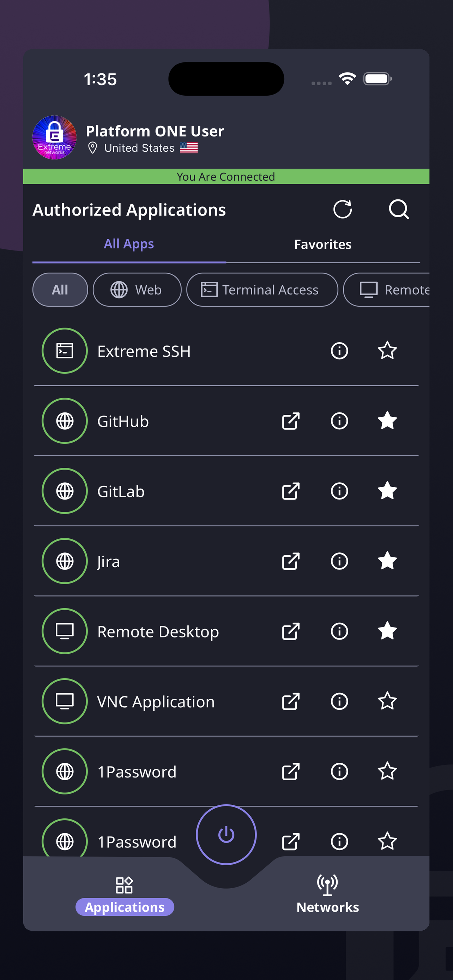Launch GitHub in external browser

(x=291, y=421)
